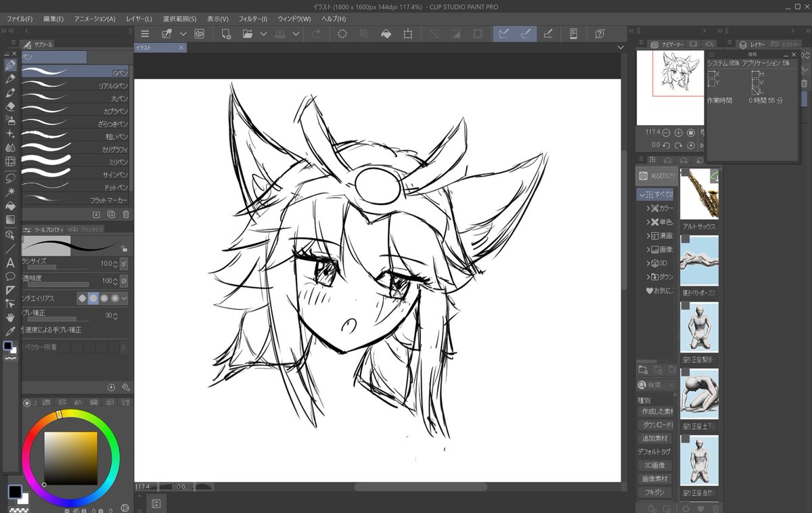Create a new canvas from command bar
Viewport: 812px width, 513px height.
pos(226,34)
